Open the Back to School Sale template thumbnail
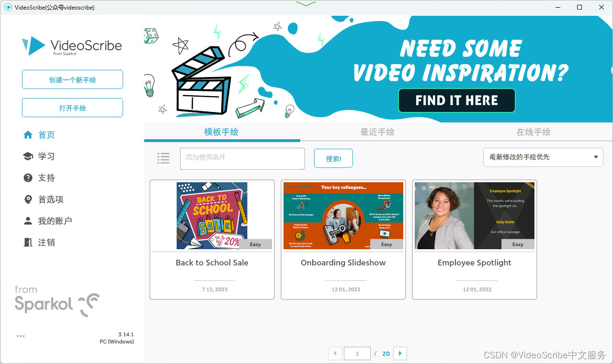Screen dimensions: 613x364 [x=212, y=215]
